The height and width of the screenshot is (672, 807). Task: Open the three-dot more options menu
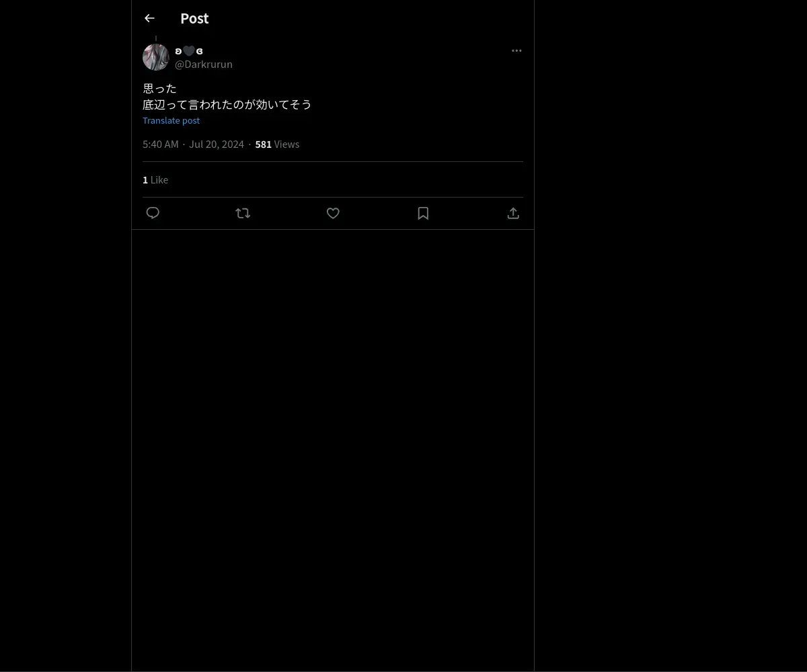click(516, 50)
